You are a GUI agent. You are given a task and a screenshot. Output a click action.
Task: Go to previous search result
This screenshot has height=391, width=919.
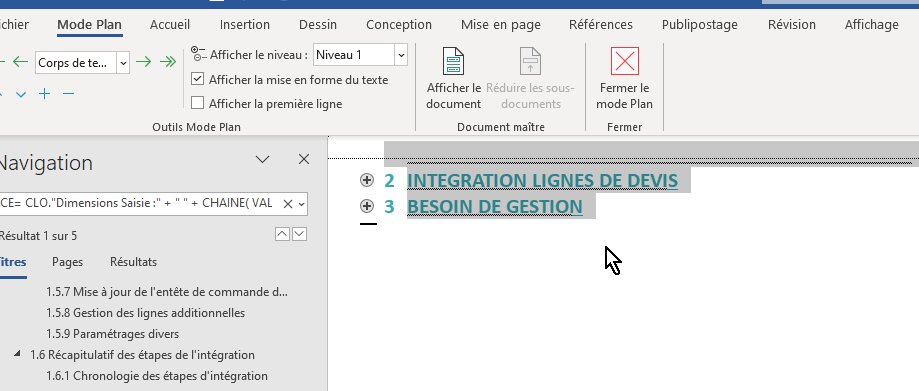point(282,234)
